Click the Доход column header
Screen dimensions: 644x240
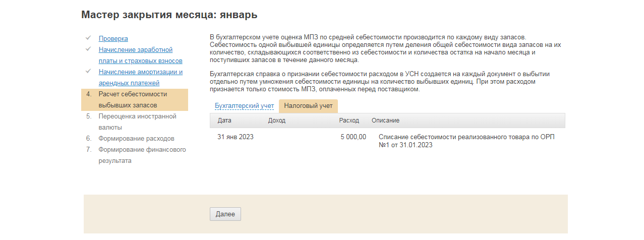(277, 121)
